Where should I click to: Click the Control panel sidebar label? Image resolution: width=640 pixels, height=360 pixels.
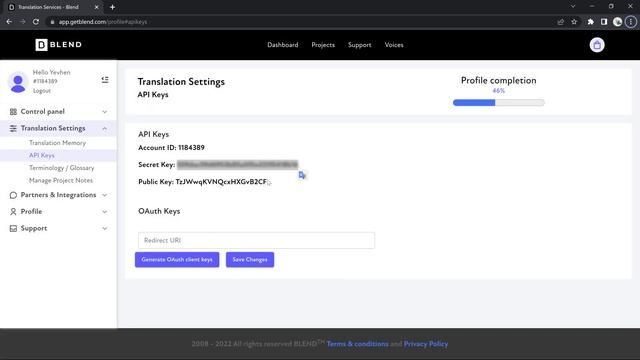(x=42, y=111)
